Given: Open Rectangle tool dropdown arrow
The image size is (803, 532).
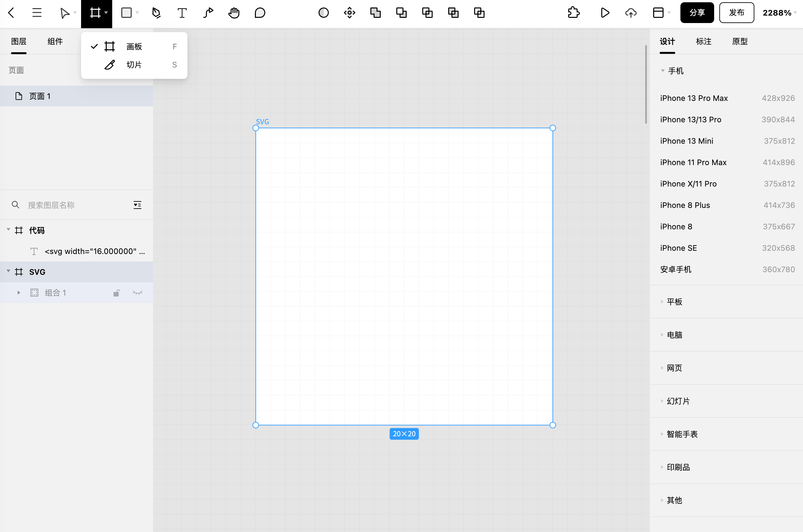Looking at the screenshot, I should (137, 13).
